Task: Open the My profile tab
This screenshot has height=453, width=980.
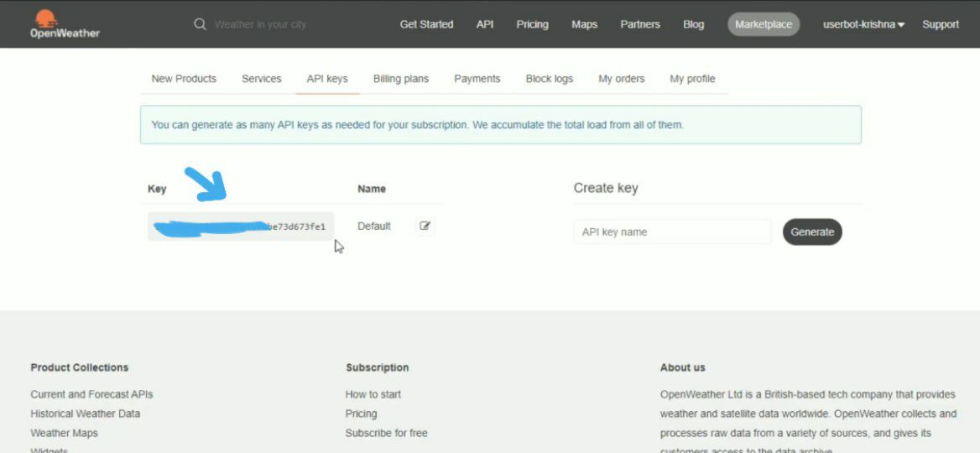Action: pos(692,79)
